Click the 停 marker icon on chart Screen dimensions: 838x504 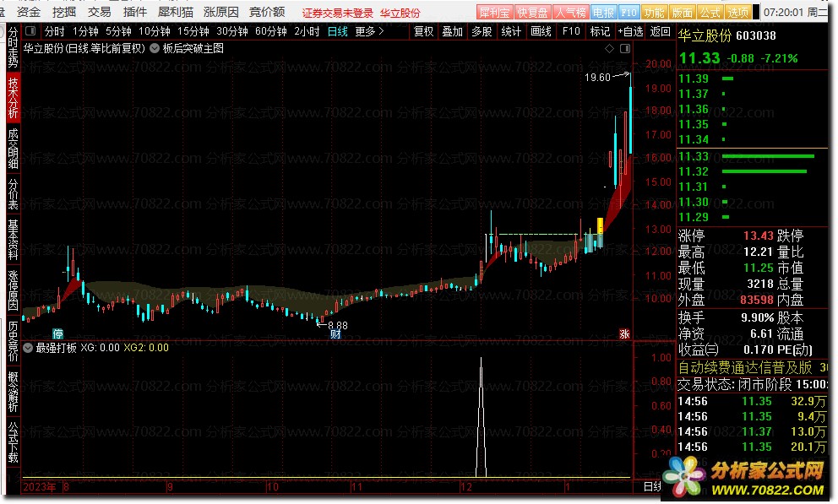(x=57, y=334)
